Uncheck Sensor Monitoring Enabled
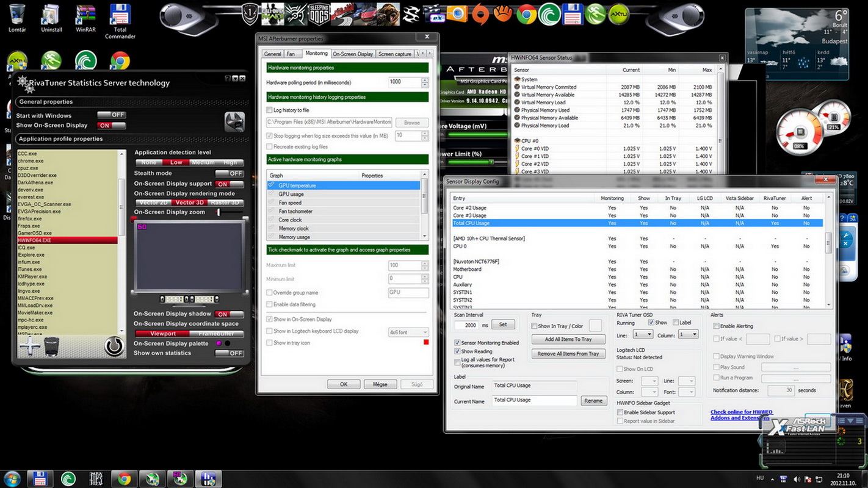Viewport: 868px width, 488px height. point(457,343)
